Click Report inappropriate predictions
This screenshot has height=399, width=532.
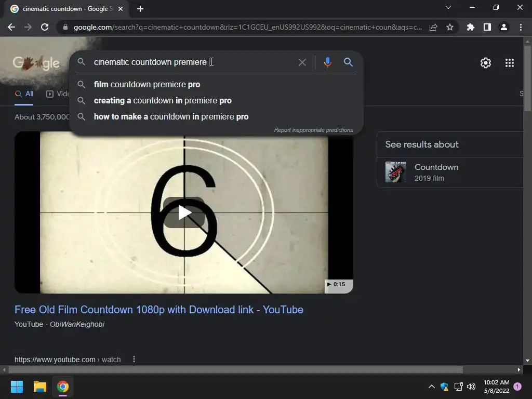coord(313,130)
